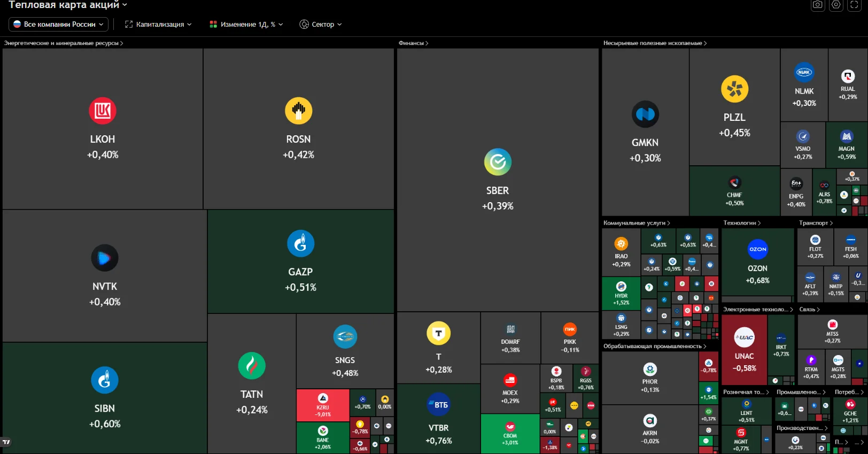Screen dimensions: 868x454
Task: Open the 'Тепловая карта акций' title dropdown
Action: coord(68,5)
